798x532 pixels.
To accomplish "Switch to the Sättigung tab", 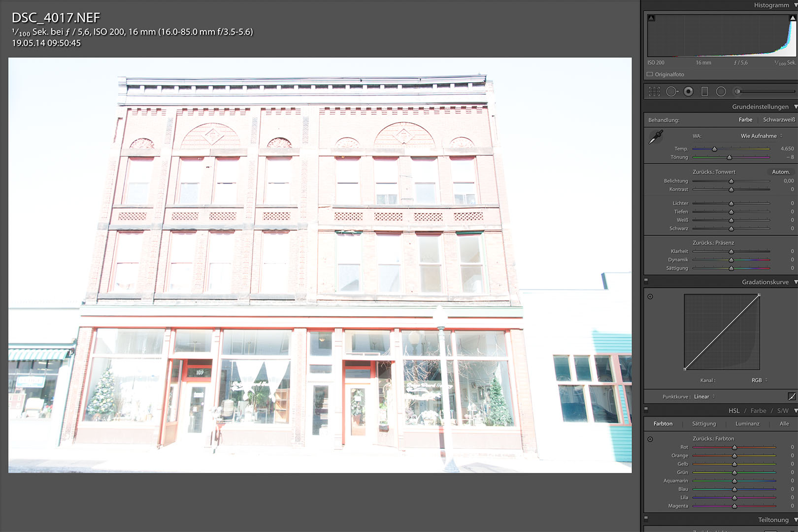I will point(704,424).
